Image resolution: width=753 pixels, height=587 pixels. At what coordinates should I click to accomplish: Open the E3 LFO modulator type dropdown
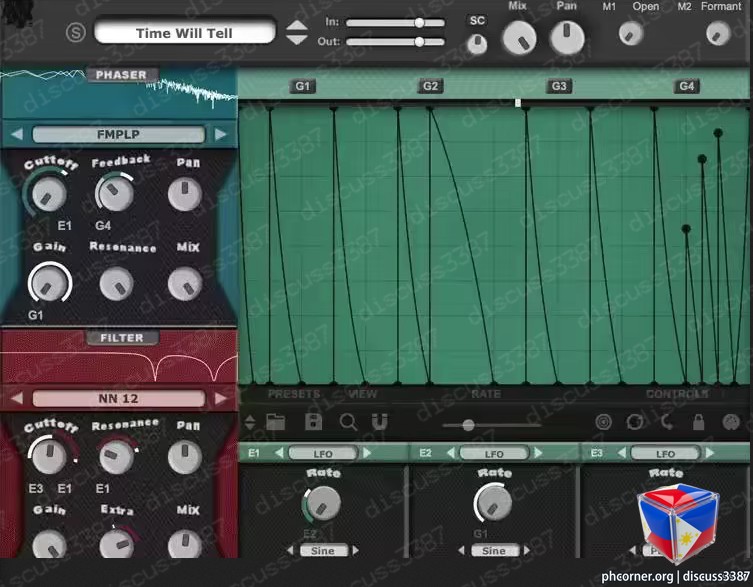665,453
